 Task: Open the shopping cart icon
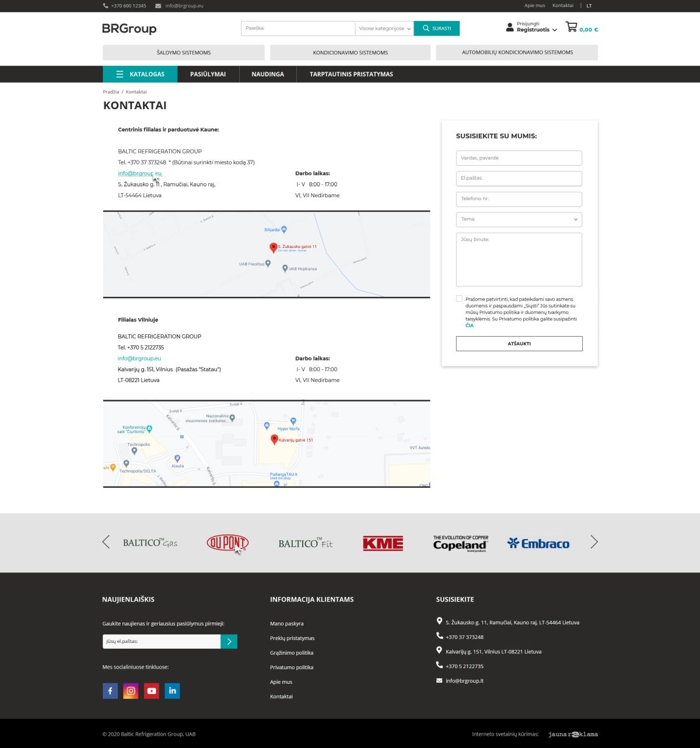pyautogui.click(x=571, y=27)
